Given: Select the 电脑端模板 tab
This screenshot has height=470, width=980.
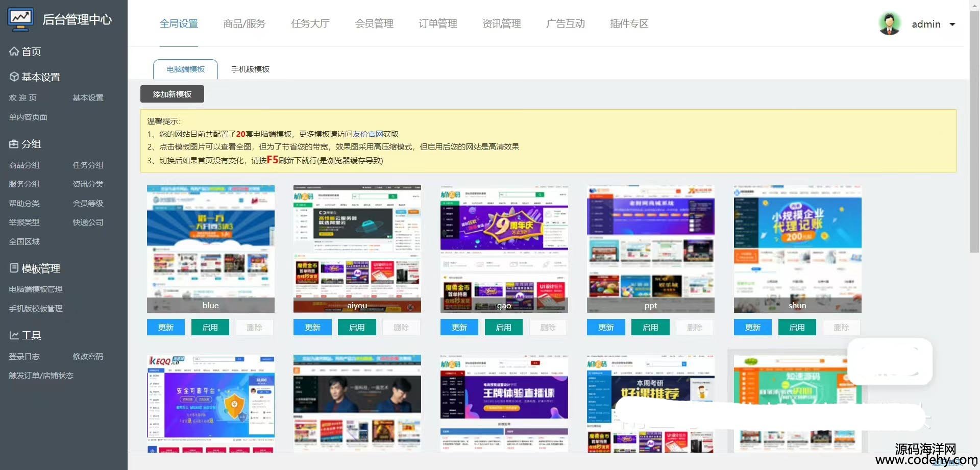Looking at the screenshot, I should click(x=185, y=69).
